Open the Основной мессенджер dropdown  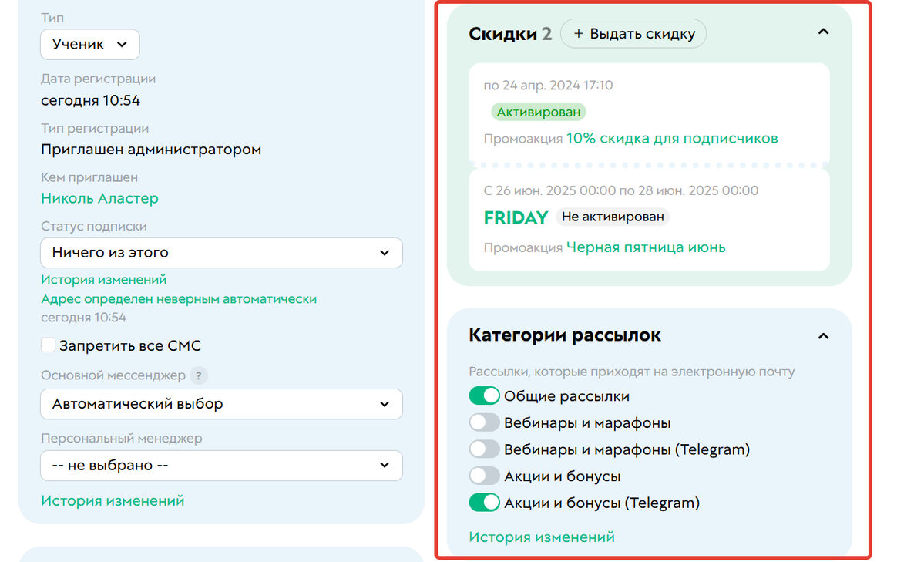(221, 404)
